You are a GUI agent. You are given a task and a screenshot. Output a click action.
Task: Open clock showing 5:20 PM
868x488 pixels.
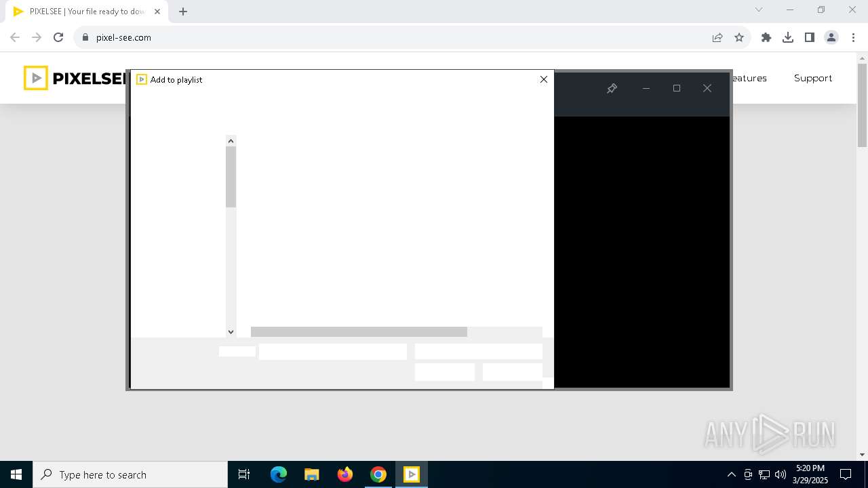[x=810, y=474]
